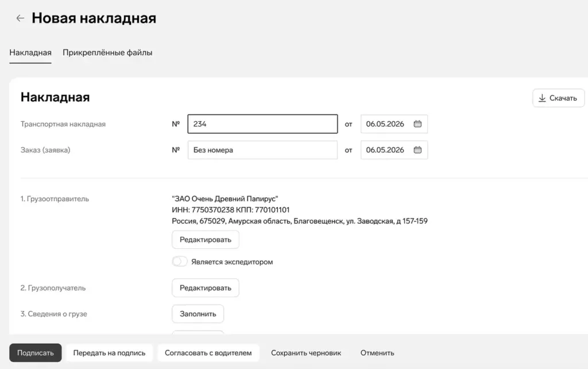
Task: Edit the Грузоотправитель details
Action: point(206,240)
